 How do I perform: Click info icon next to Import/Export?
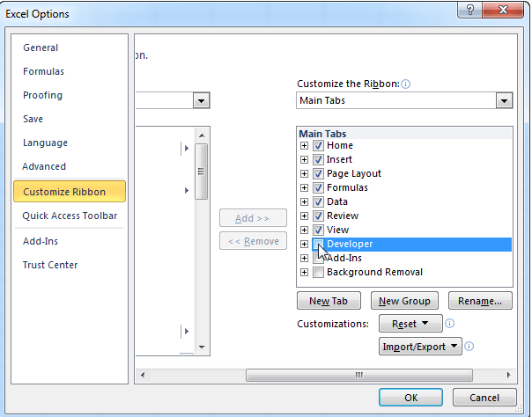point(469,347)
